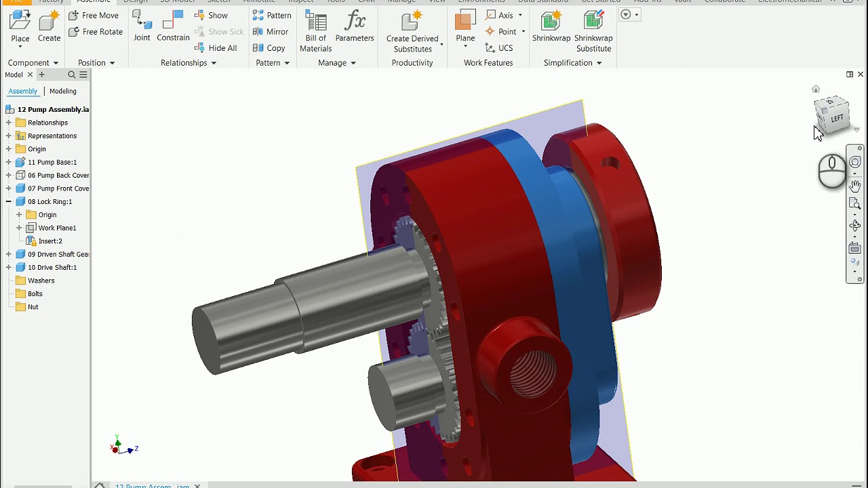This screenshot has width=868, height=488.
Task: Select 06 Pump Back Cover component
Action: point(52,175)
